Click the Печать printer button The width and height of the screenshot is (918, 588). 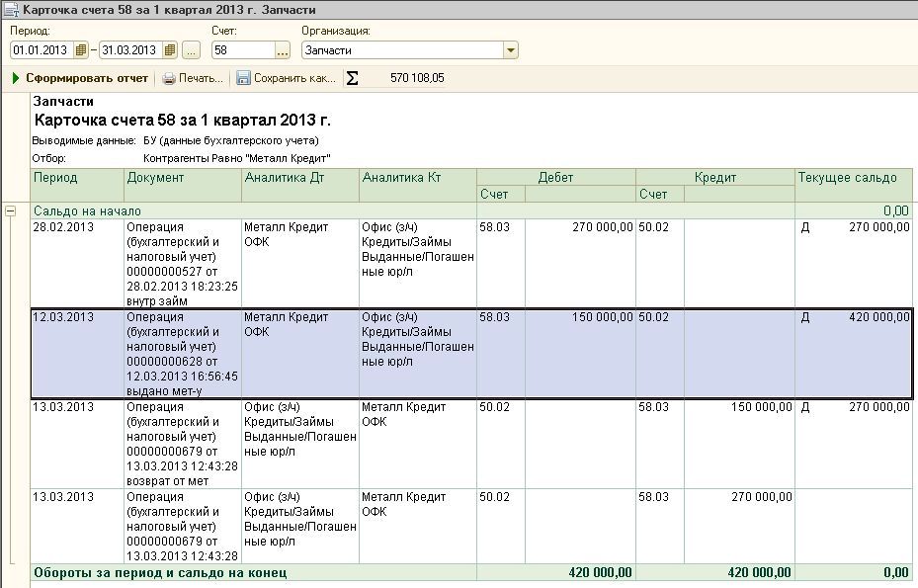click(x=193, y=78)
